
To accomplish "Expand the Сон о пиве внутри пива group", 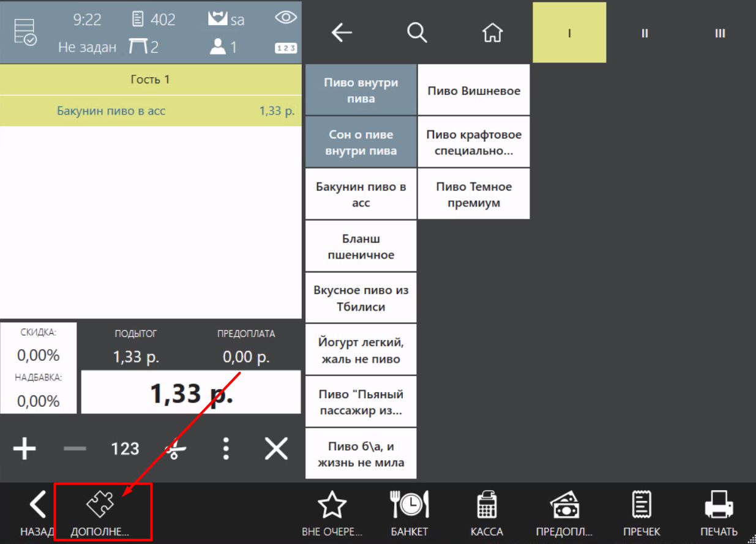I will [361, 142].
